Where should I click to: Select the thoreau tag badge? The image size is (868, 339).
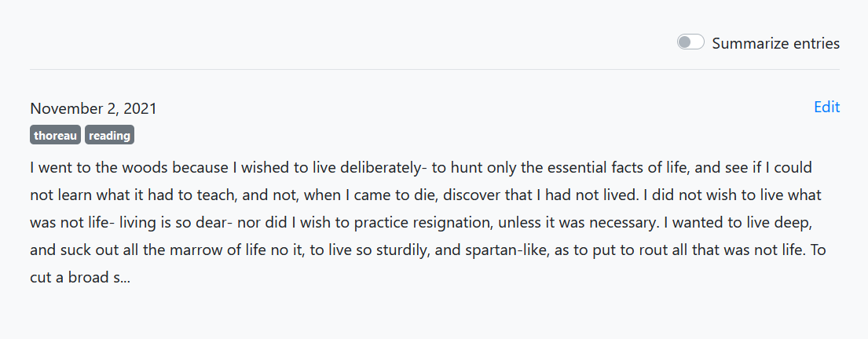(55, 136)
